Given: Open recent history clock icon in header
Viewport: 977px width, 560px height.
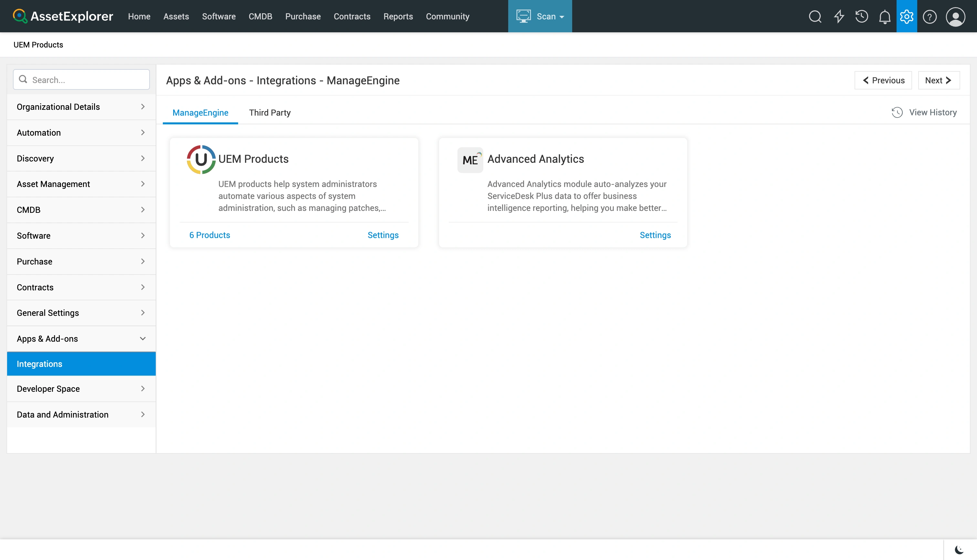Looking at the screenshot, I should [862, 16].
